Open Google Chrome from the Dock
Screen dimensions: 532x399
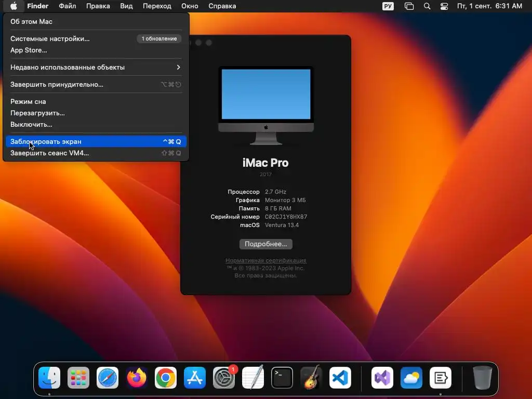[x=166, y=377]
